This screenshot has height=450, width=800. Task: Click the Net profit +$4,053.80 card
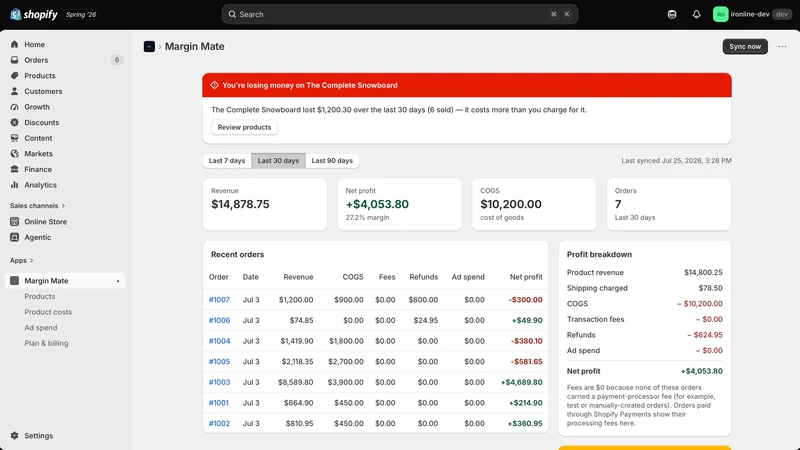[399, 204]
